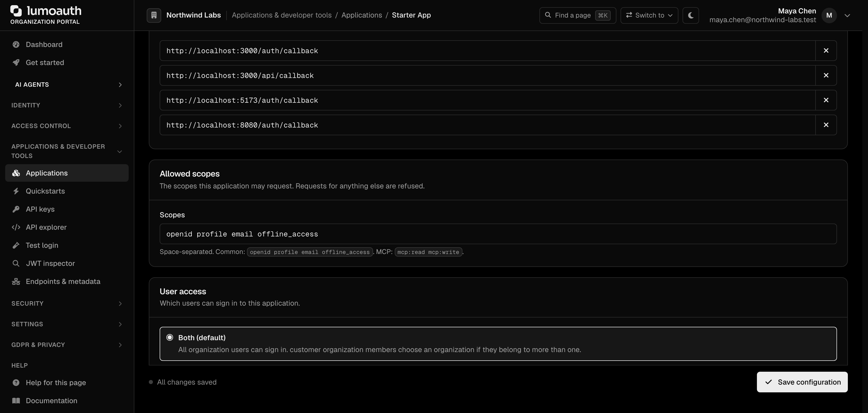
Task: Click the openid profile email offline_access hint
Action: (x=310, y=252)
